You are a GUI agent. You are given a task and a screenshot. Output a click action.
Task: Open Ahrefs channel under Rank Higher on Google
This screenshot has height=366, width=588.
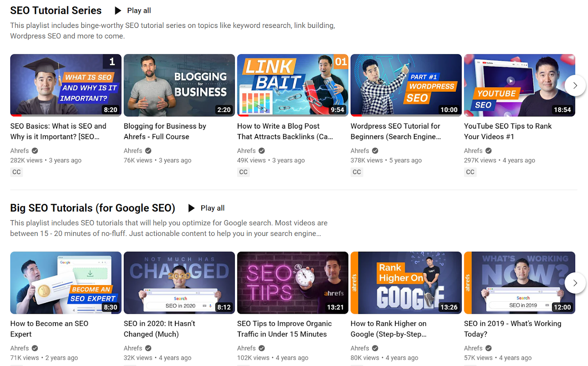pos(360,348)
